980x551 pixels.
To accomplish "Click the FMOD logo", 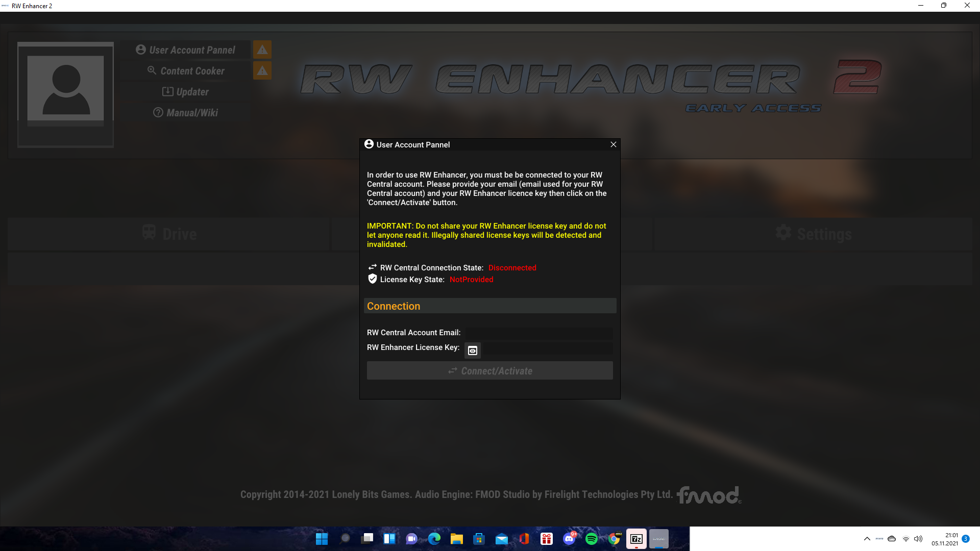I will coord(708,495).
